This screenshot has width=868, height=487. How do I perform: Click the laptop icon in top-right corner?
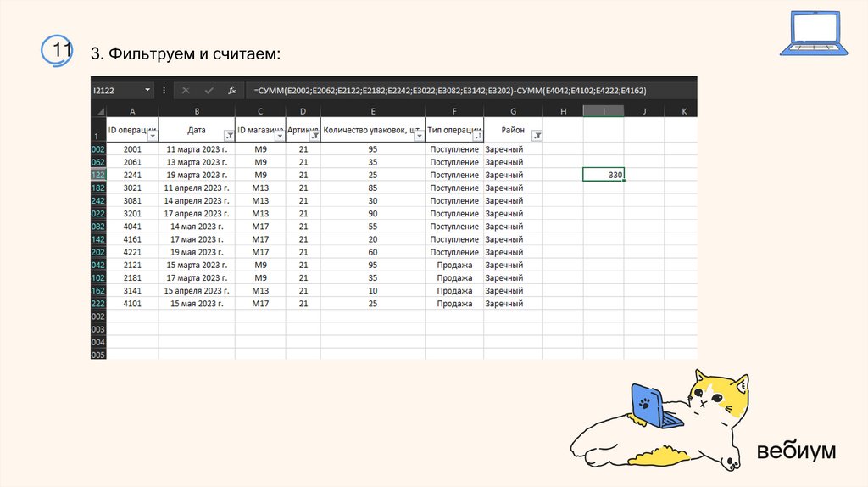(810, 34)
